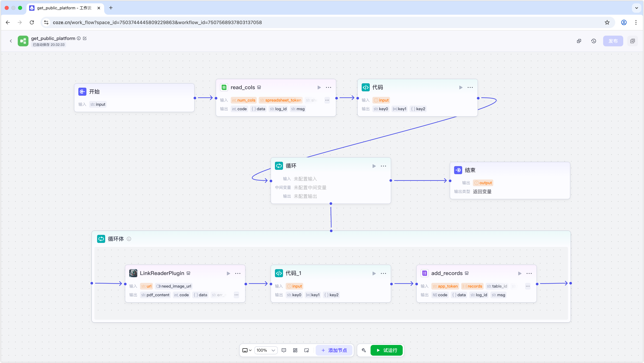Click the comment icon in bottom toolbar
The height and width of the screenshot is (363, 644).
coord(284,350)
